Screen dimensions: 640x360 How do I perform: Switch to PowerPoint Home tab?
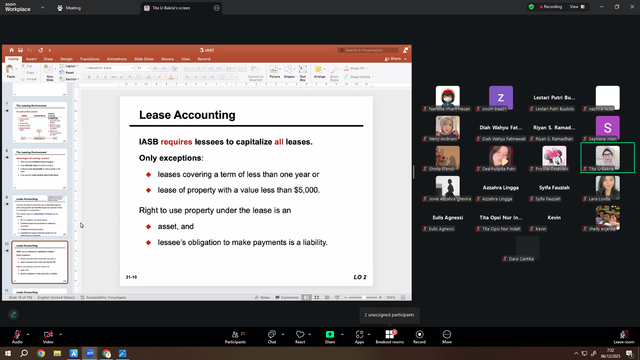pyautogui.click(x=13, y=59)
